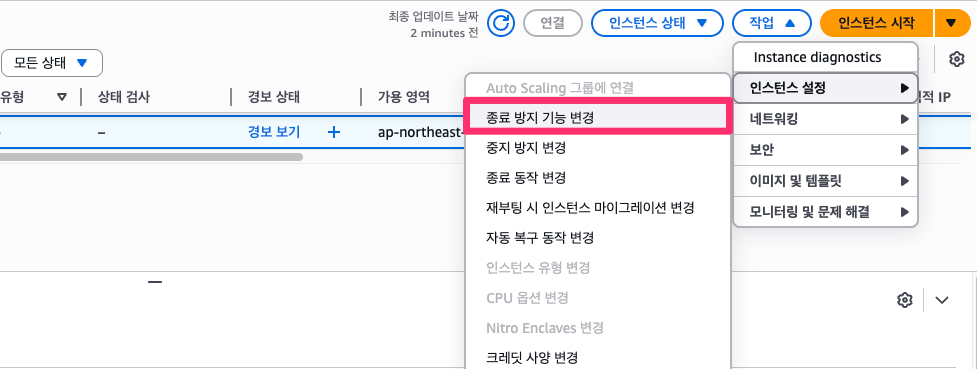The width and height of the screenshot is (977, 369).
Task: Choose 종료 방지 기능 변경 option
Action: [597, 118]
